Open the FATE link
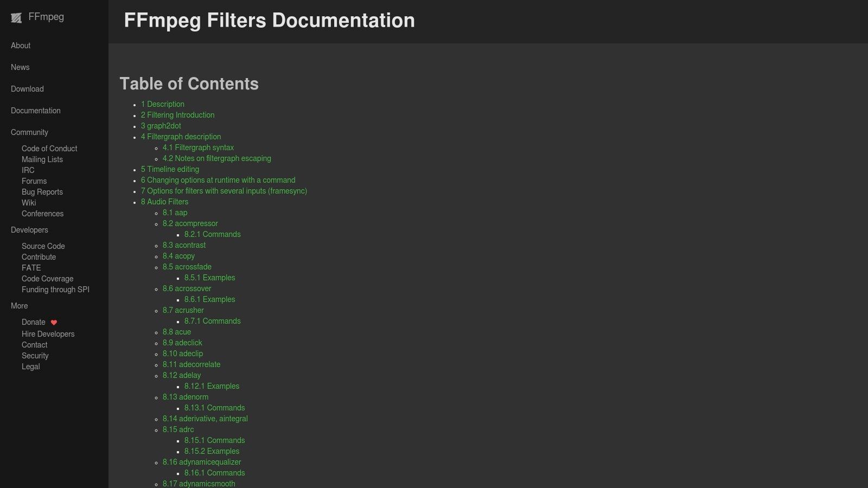The image size is (868, 488). [31, 268]
